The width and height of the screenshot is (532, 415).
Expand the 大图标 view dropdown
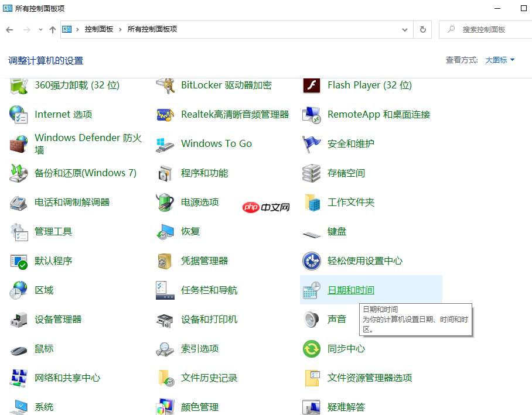[499, 60]
